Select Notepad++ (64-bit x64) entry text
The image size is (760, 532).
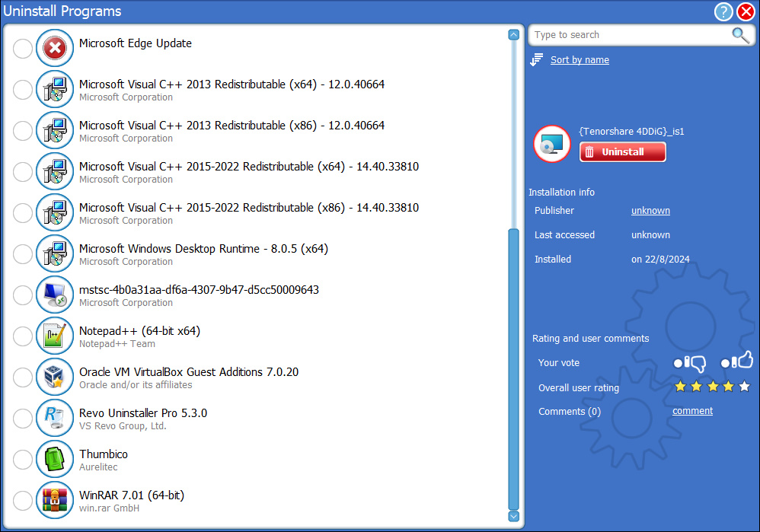(139, 331)
